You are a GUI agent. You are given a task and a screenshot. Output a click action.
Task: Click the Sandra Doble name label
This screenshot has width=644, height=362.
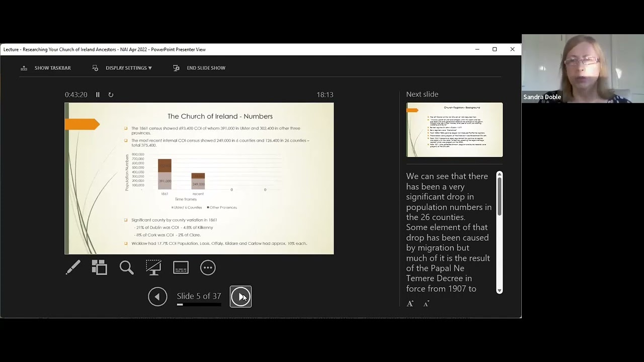542,97
